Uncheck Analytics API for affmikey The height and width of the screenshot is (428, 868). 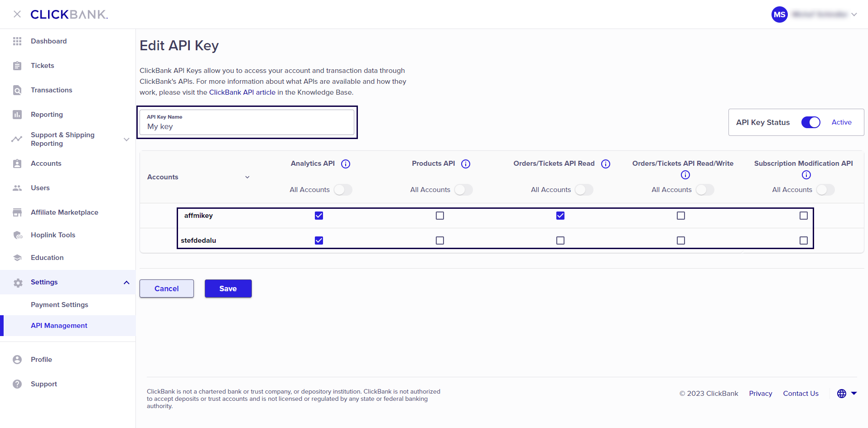point(319,216)
